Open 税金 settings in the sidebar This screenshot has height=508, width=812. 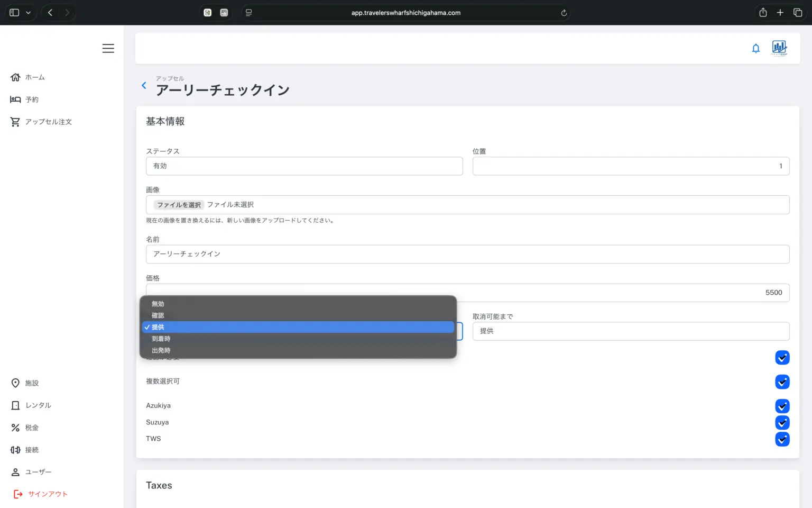[x=25, y=428]
